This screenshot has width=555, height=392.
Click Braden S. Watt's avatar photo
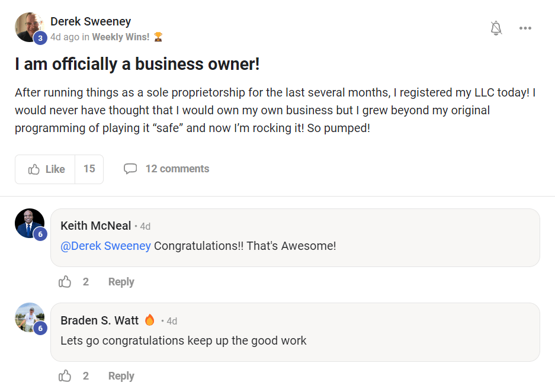coord(28,317)
